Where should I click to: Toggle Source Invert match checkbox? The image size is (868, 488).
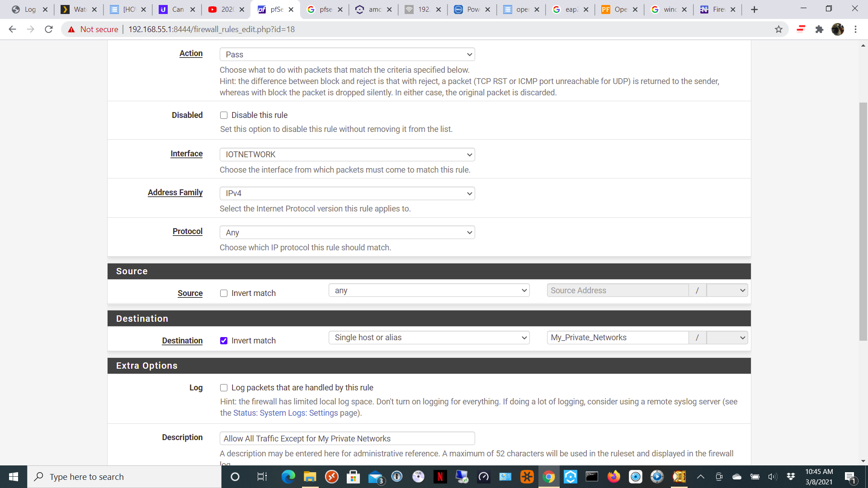click(224, 293)
